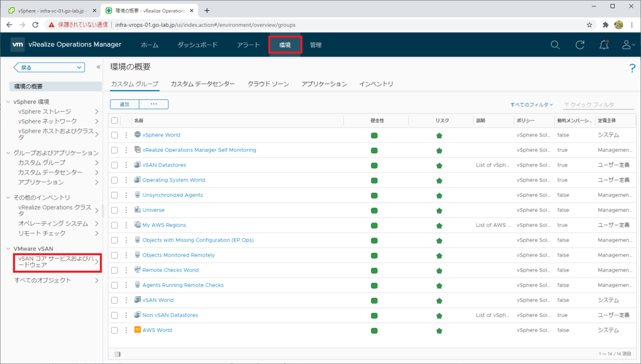Open the アラート top menu
The image size is (641, 364).
click(x=248, y=45)
